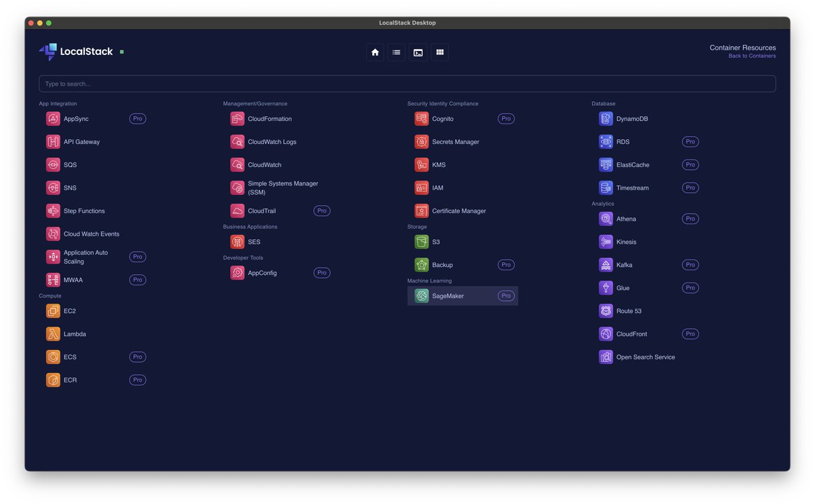
Task: Click the Pro badge next to ElastiCache
Action: click(x=691, y=165)
